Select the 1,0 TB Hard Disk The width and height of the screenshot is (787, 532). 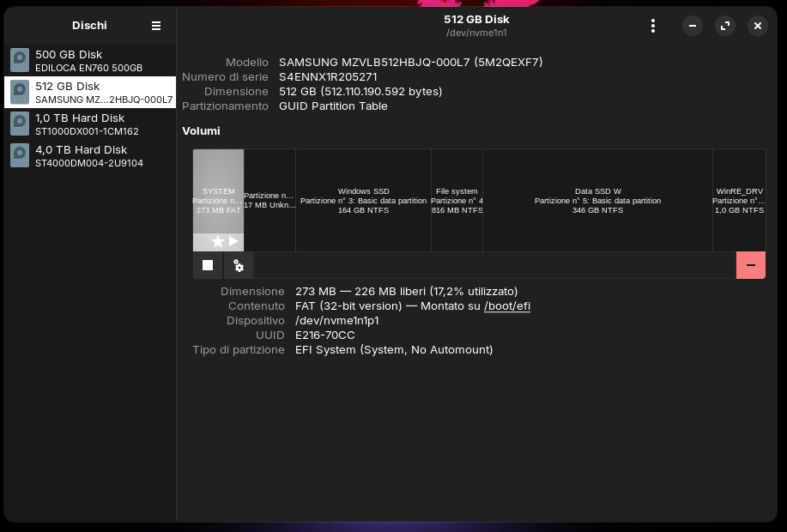[89, 124]
